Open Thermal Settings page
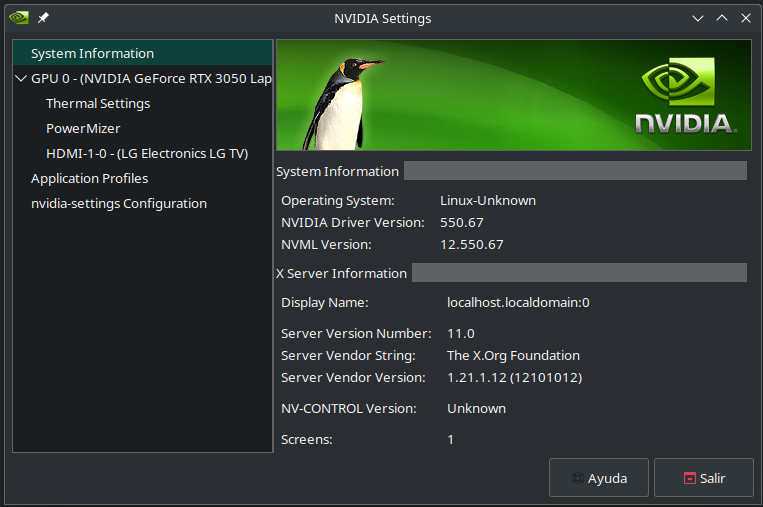763x507 pixels. [98, 103]
